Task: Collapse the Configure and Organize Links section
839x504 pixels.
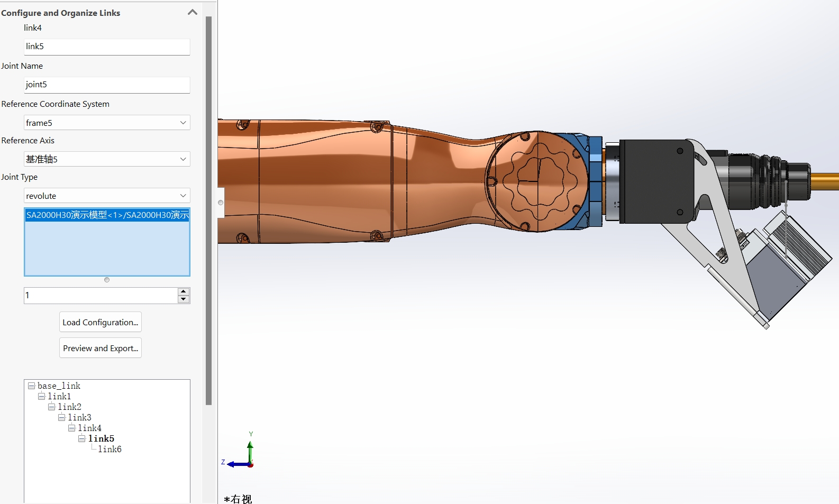Action: [x=193, y=12]
